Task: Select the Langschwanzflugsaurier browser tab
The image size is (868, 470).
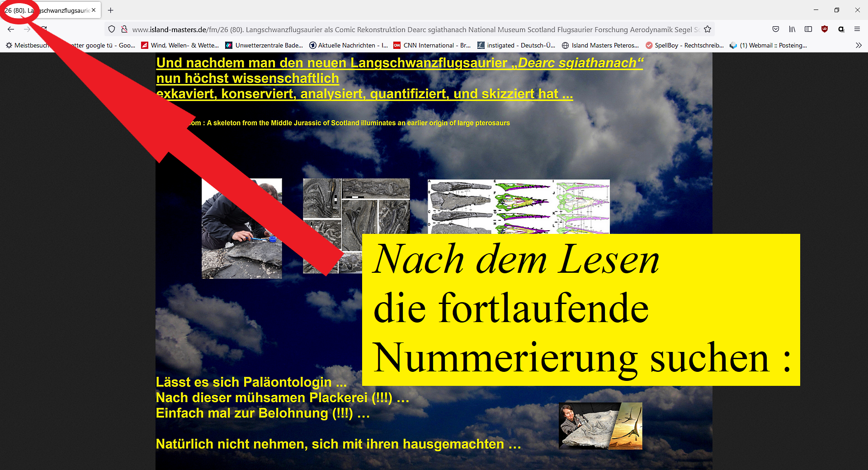Action: [x=63, y=10]
